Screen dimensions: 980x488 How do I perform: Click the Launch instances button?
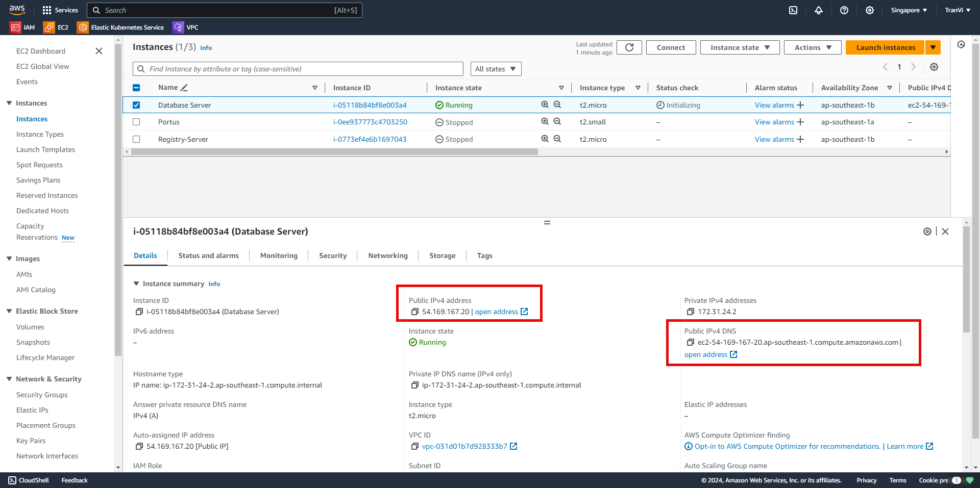tap(886, 47)
